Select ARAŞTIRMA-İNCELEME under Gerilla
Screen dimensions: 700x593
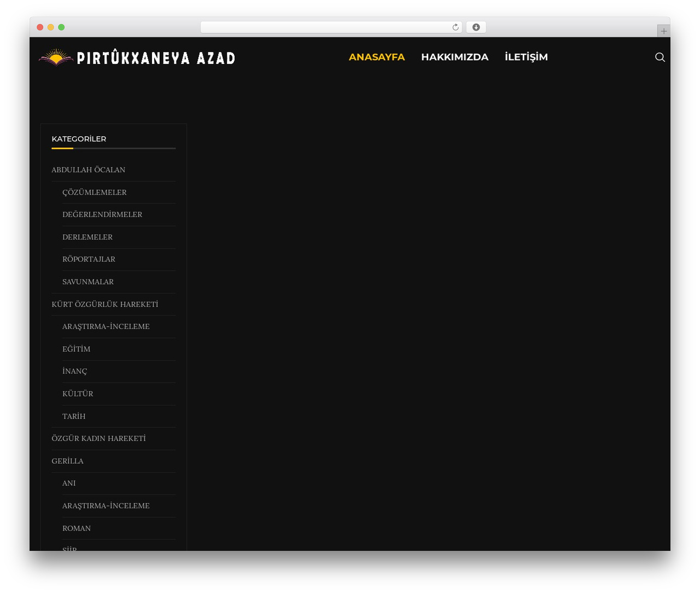(106, 505)
